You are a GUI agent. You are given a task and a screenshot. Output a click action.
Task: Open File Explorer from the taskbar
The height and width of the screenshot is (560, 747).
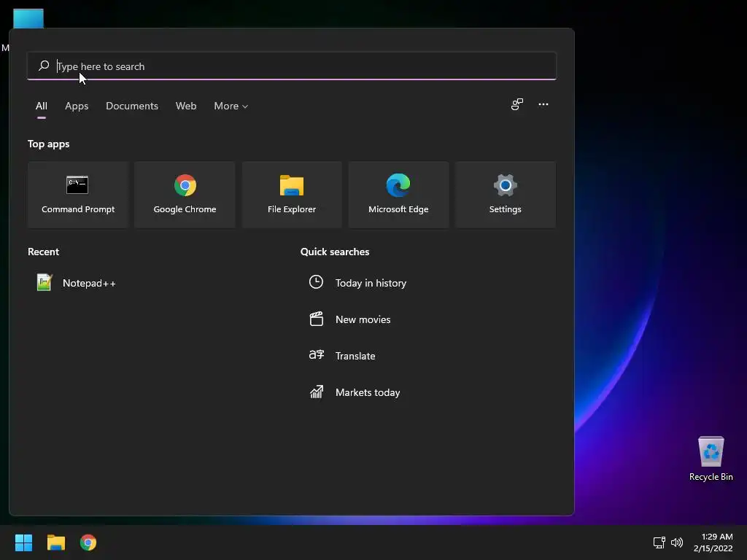point(55,542)
